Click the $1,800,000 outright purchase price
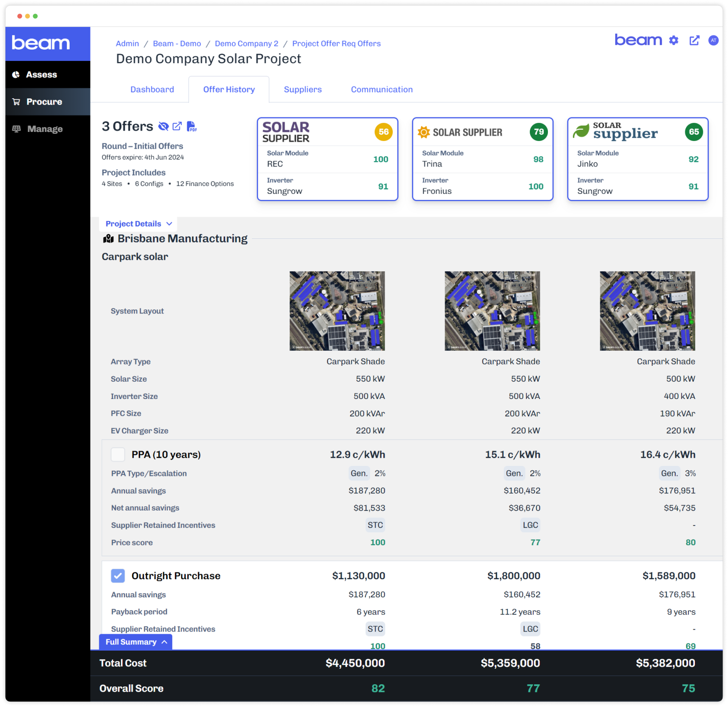Viewport: 728px width, 707px height. (514, 576)
